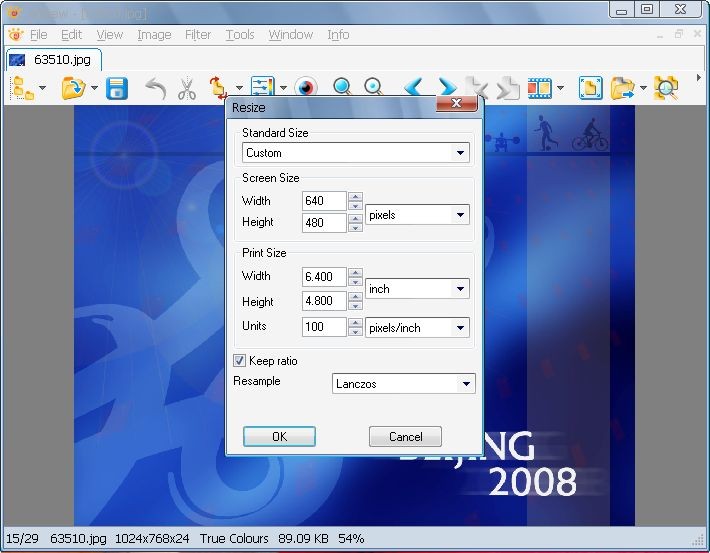Go to previous image with left arrow
Image resolution: width=710 pixels, height=553 pixels.
[413, 87]
